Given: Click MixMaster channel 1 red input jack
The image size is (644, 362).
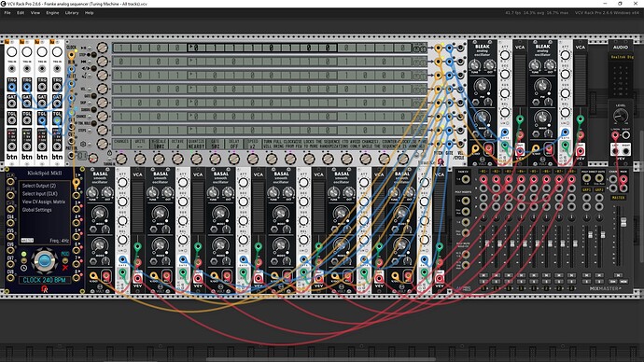Looking at the screenshot, I should [x=483, y=179].
